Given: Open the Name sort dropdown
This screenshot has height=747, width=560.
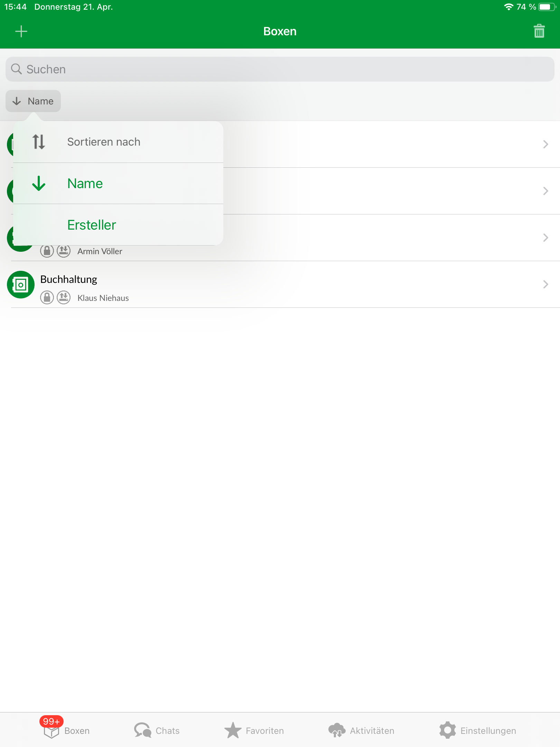Looking at the screenshot, I should pyautogui.click(x=33, y=101).
